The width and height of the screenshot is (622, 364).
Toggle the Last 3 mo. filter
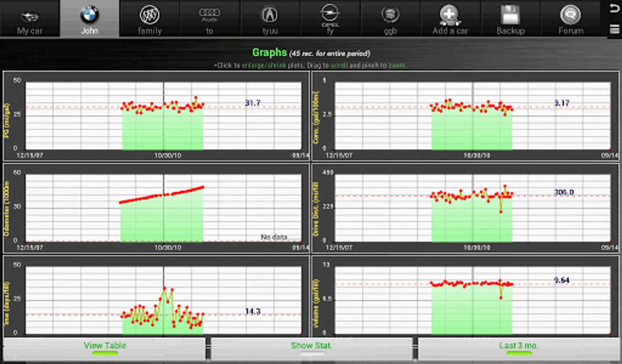point(519,348)
